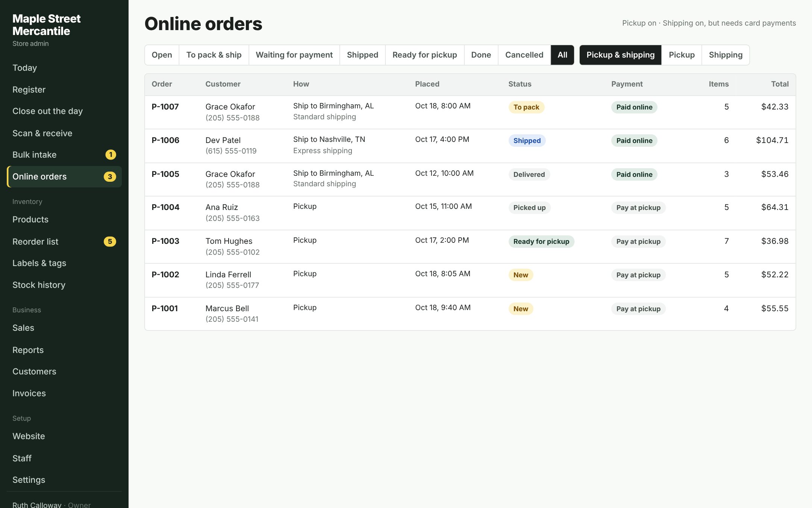Click Pay at pickup badge on P-1004
This screenshot has width=812, height=508.
pos(638,208)
